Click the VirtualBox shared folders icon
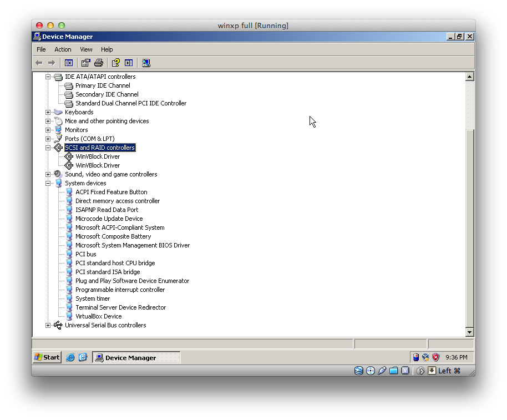 tap(393, 371)
